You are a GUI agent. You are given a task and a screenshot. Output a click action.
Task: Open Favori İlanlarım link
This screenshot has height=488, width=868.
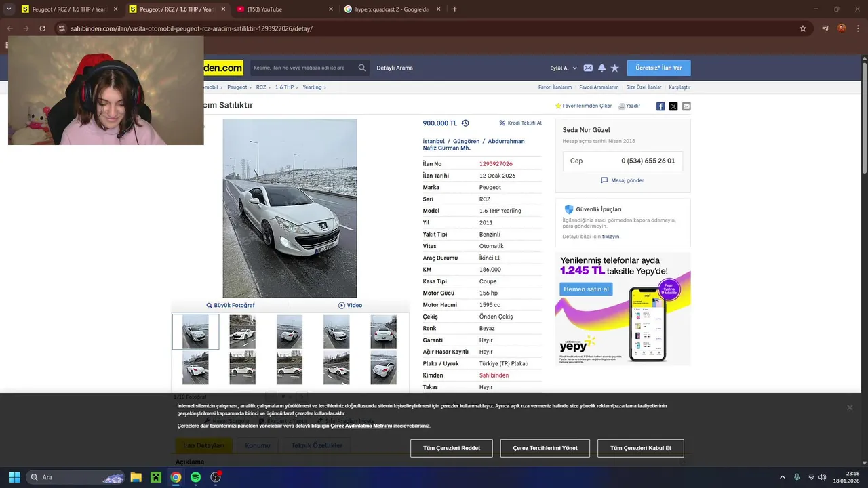pos(555,87)
